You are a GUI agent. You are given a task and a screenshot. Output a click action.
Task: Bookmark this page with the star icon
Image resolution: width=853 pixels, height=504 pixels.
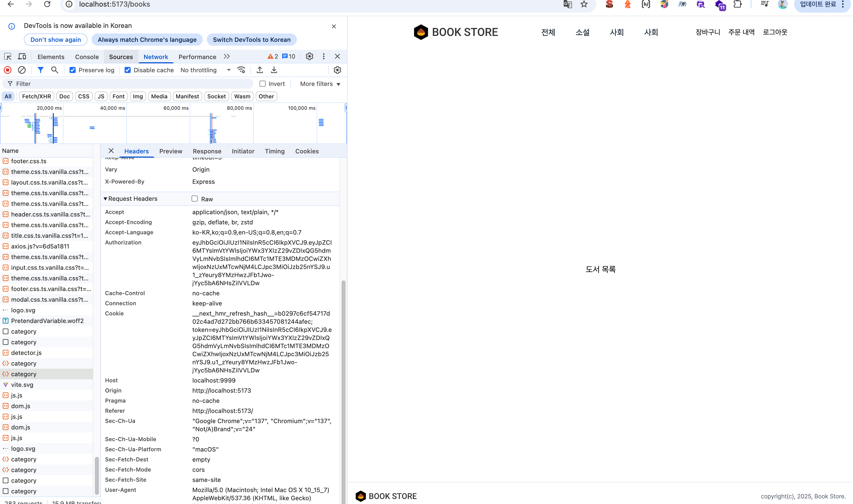pos(584,4)
